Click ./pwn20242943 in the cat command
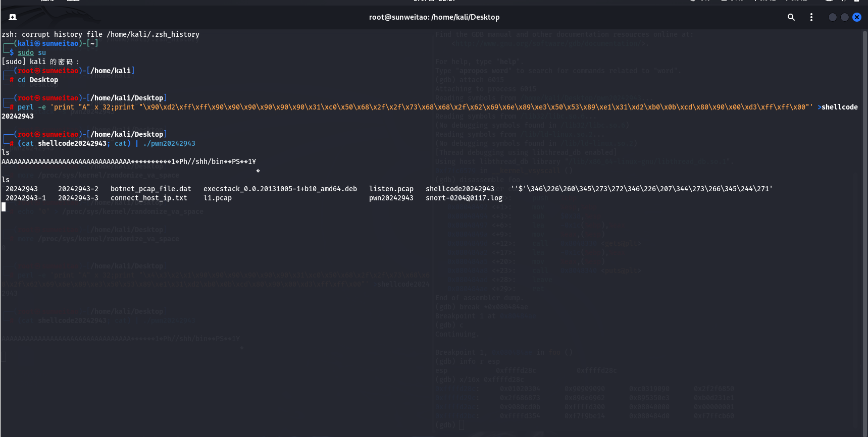Viewport: 868px width, 437px height. tap(169, 143)
